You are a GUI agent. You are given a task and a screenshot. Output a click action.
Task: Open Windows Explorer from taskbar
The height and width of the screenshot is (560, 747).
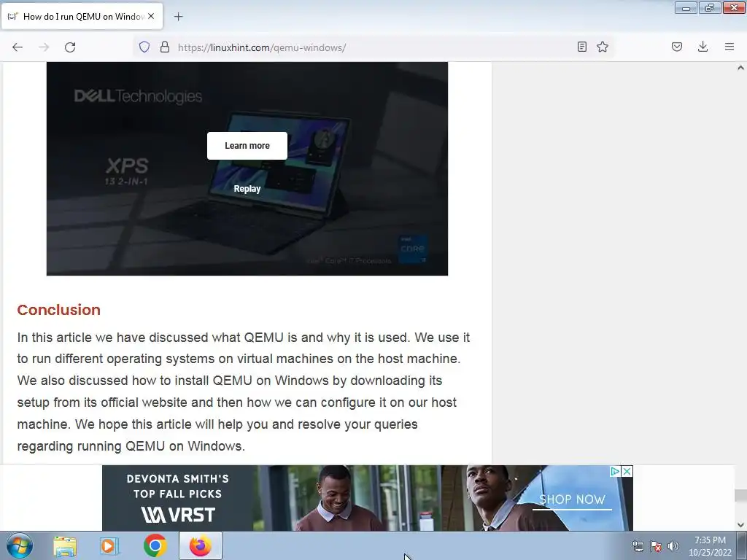pyautogui.click(x=65, y=546)
